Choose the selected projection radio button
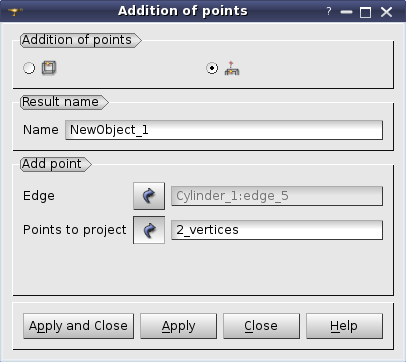 pyautogui.click(x=212, y=68)
